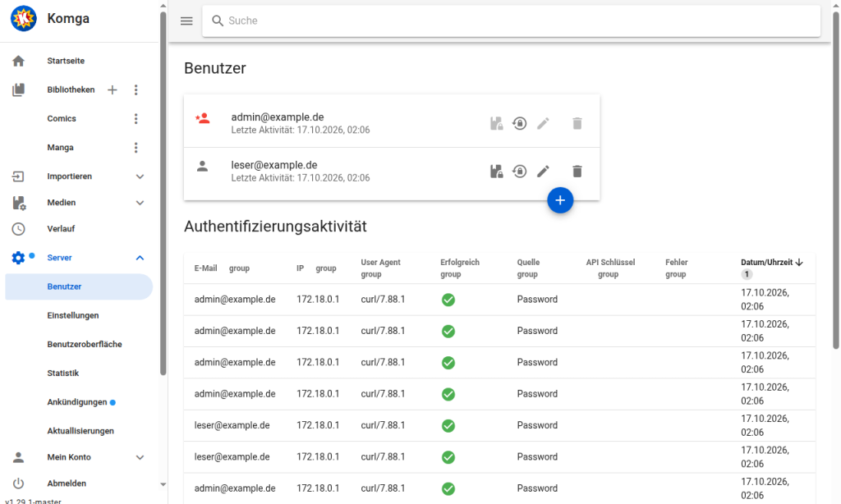Image resolution: width=841 pixels, height=504 pixels.
Task: Click the Verlauf clock icon
Action: [18, 229]
